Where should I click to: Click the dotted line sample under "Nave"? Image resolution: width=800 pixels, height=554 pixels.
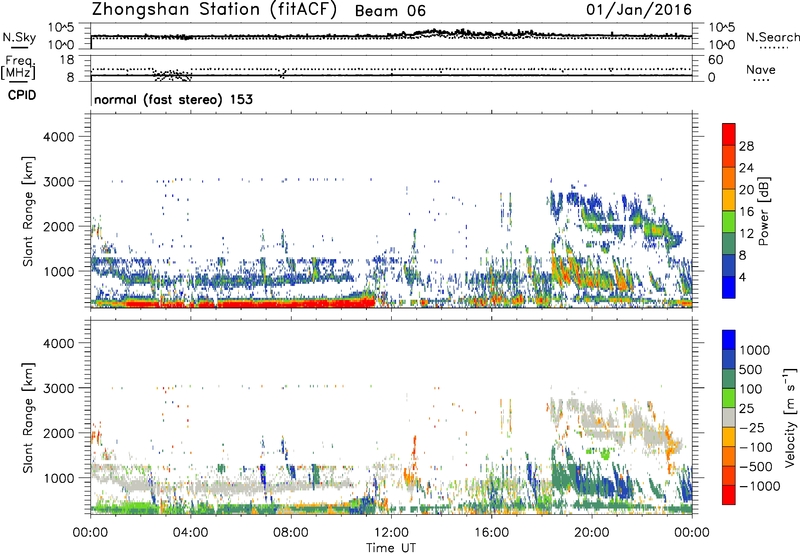(x=761, y=80)
